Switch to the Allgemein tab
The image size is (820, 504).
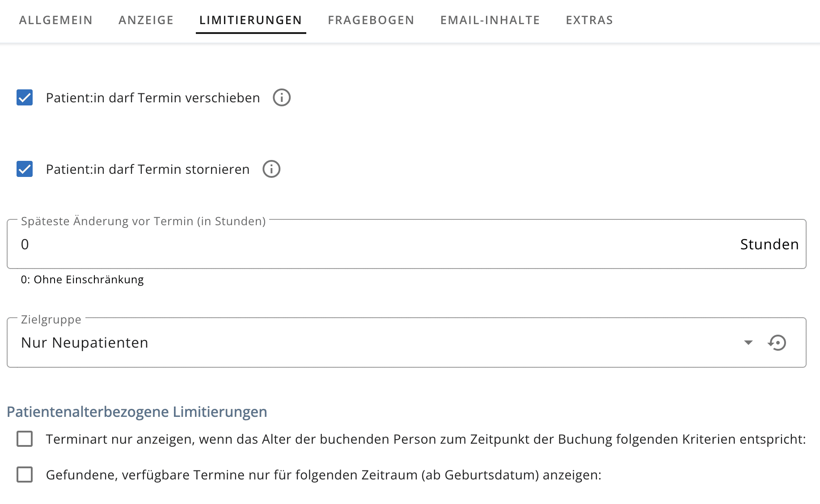click(x=56, y=20)
